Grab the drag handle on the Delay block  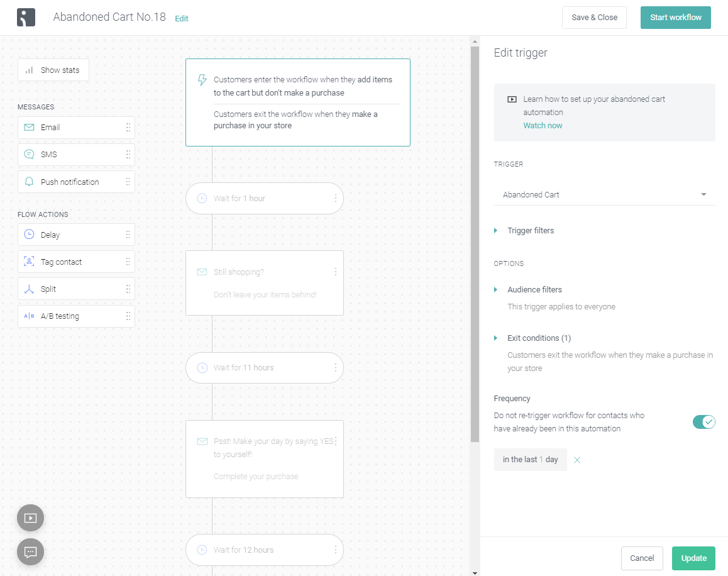click(128, 235)
